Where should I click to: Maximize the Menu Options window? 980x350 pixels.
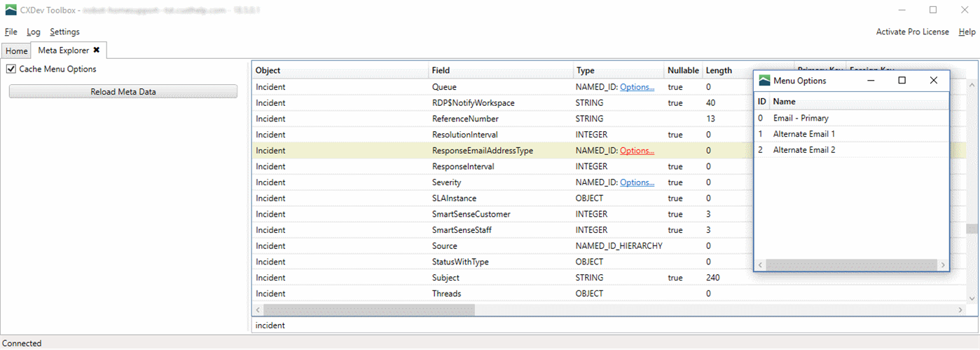pos(902,81)
